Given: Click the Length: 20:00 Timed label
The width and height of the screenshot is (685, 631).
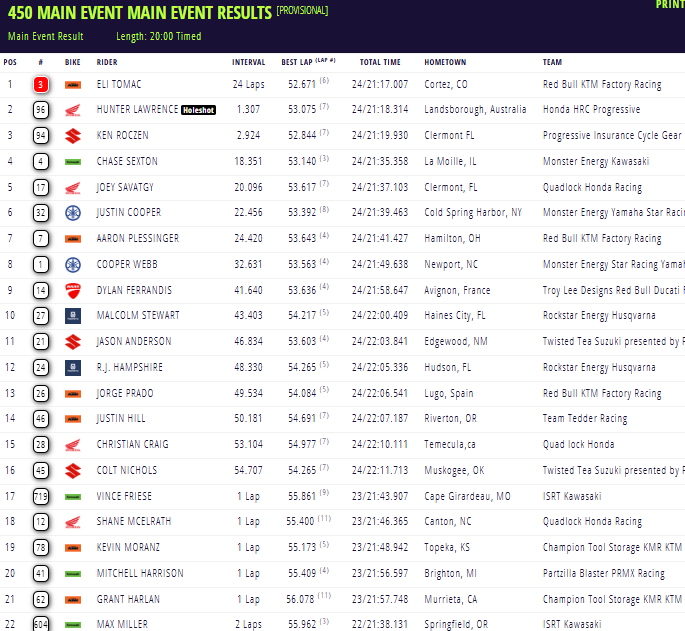Looking at the screenshot, I should [159, 36].
